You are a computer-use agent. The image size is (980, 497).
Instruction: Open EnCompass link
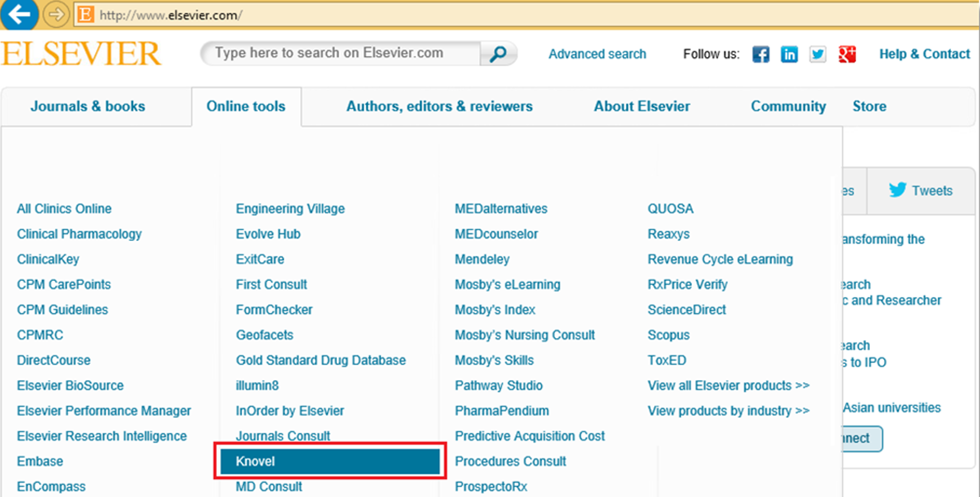[51, 487]
